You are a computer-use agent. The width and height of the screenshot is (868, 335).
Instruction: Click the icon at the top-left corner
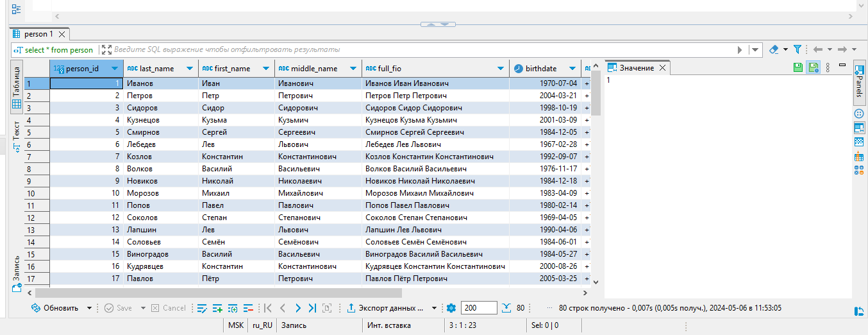16,9
